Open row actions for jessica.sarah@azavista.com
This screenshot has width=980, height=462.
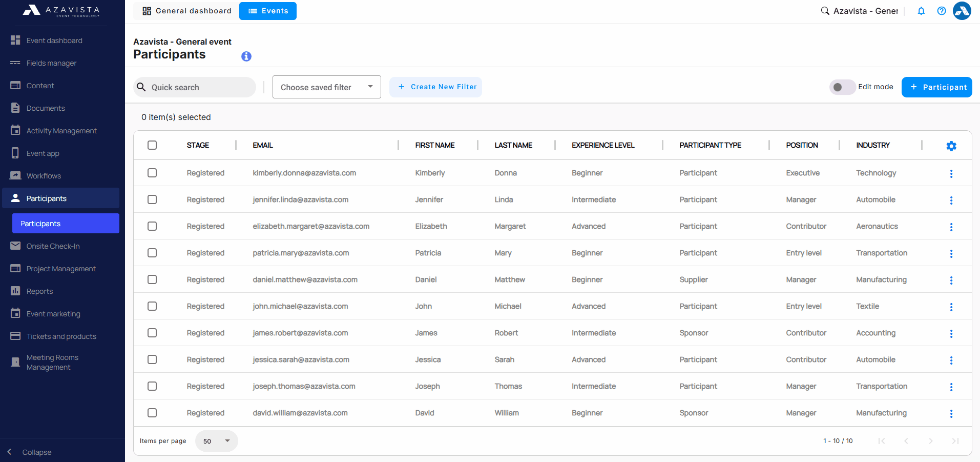point(951,360)
